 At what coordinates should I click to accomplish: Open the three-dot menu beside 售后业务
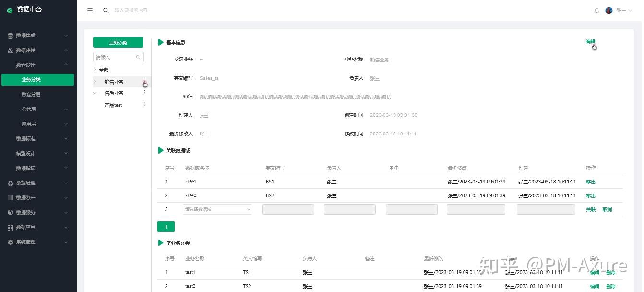[x=144, y=93]
